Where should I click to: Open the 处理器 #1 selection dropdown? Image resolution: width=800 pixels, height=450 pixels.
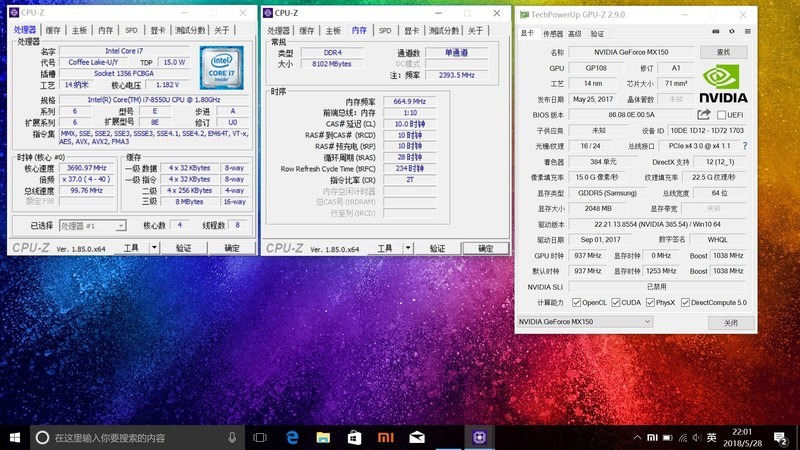[92, 226]
